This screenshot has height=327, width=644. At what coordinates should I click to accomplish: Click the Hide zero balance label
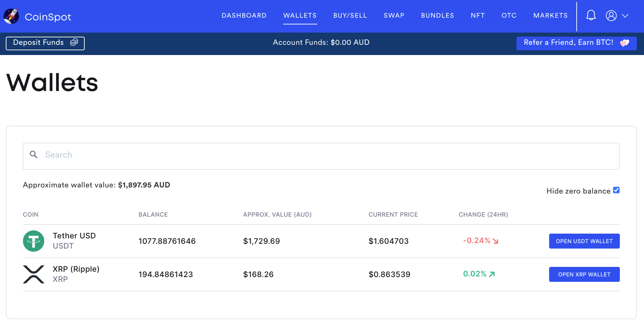click(578, 191)
